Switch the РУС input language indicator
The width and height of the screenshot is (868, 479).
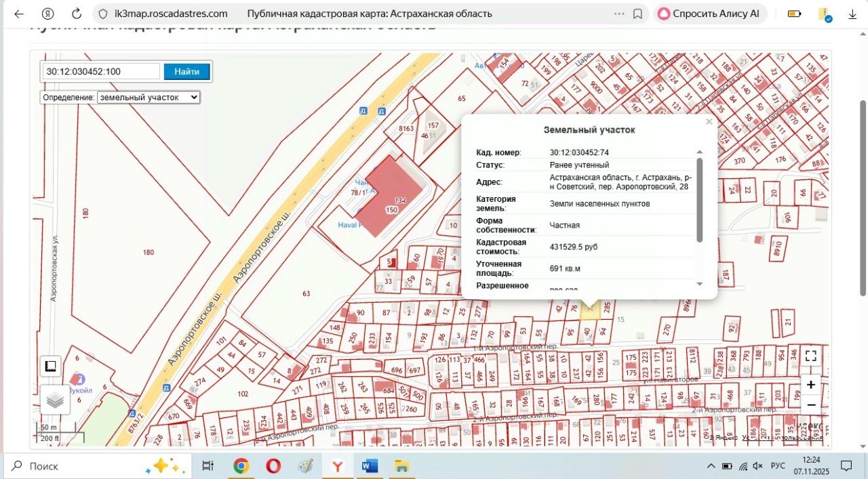click(779, 466)
